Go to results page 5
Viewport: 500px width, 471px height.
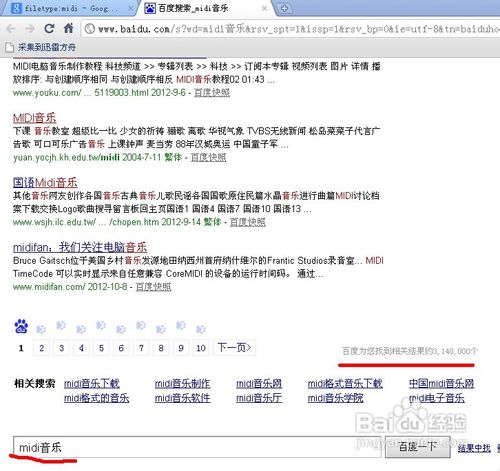click(101, 348)
